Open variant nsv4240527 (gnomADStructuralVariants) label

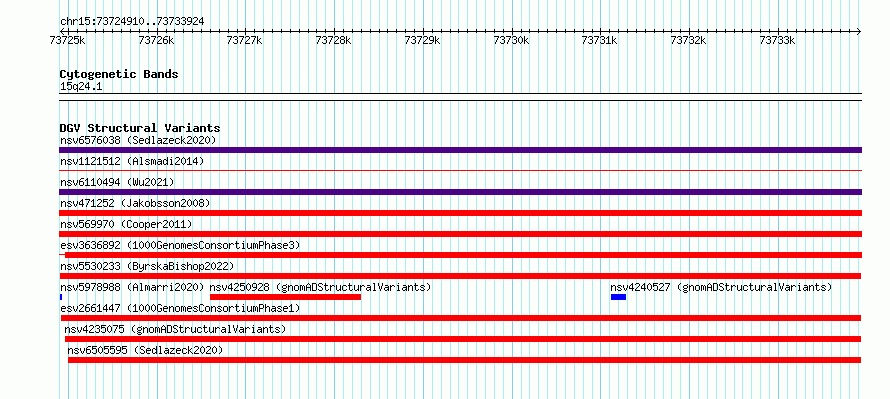click(x=721, y=287)
